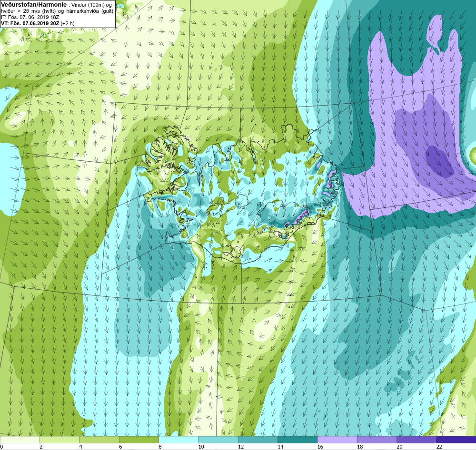This screenshot has height=450, width=476.
Task: Click the darker green 6–8 m/s legend swatch
Action: click(x=139, y=440)
